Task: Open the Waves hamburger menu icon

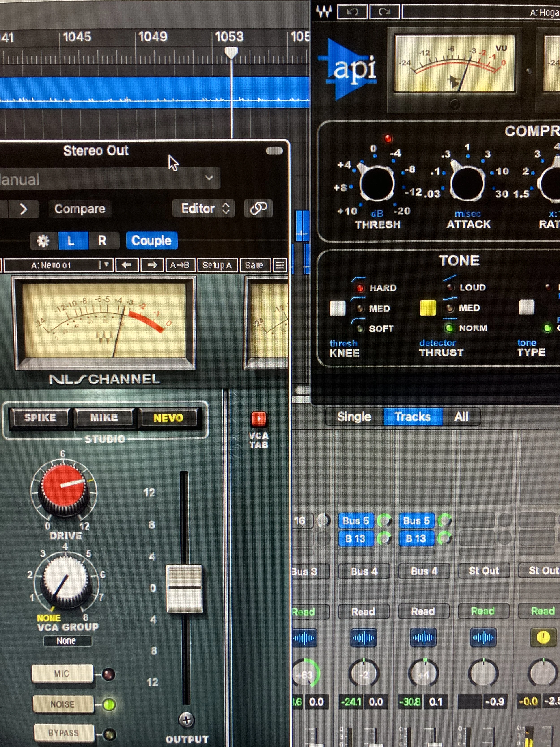Action: [x=280, y=265]
